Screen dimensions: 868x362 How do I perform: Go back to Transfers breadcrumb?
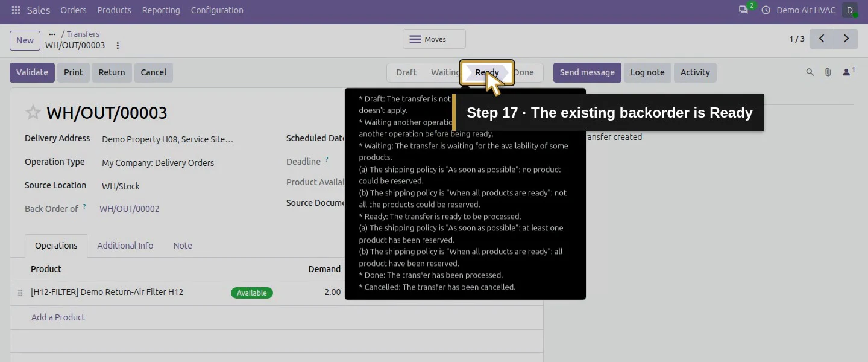[x=83, y=34]
